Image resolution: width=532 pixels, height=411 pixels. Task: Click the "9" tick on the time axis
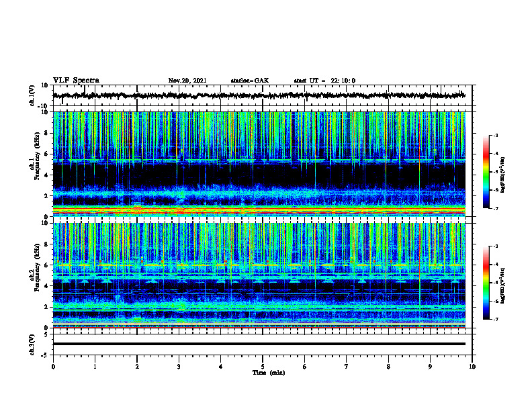click(x=430, y=367)
